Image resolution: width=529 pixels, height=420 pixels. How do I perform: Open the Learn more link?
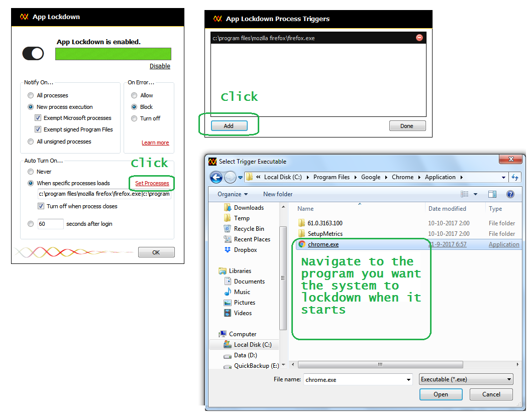pyautogui.click(x=155, y=143)
